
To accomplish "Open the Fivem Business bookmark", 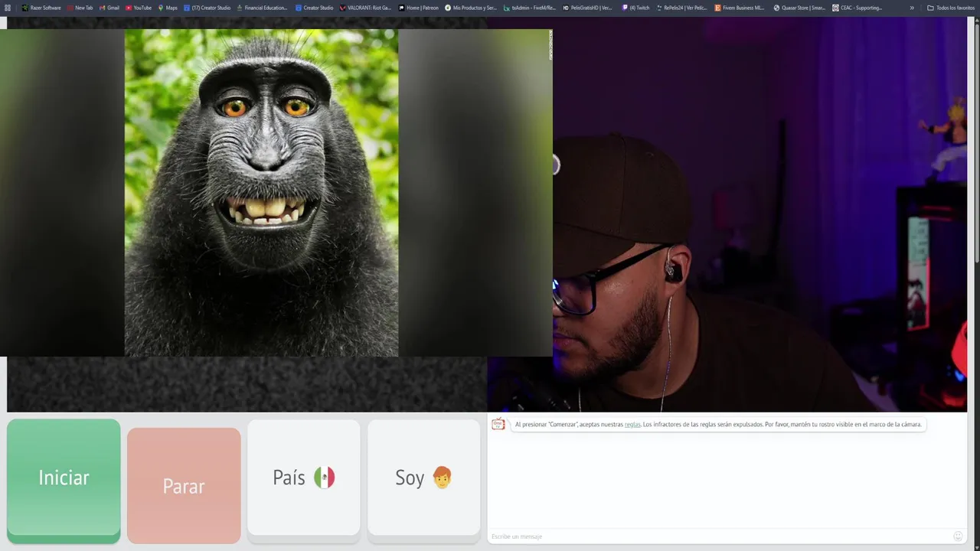I will click(x=739, y=8).
